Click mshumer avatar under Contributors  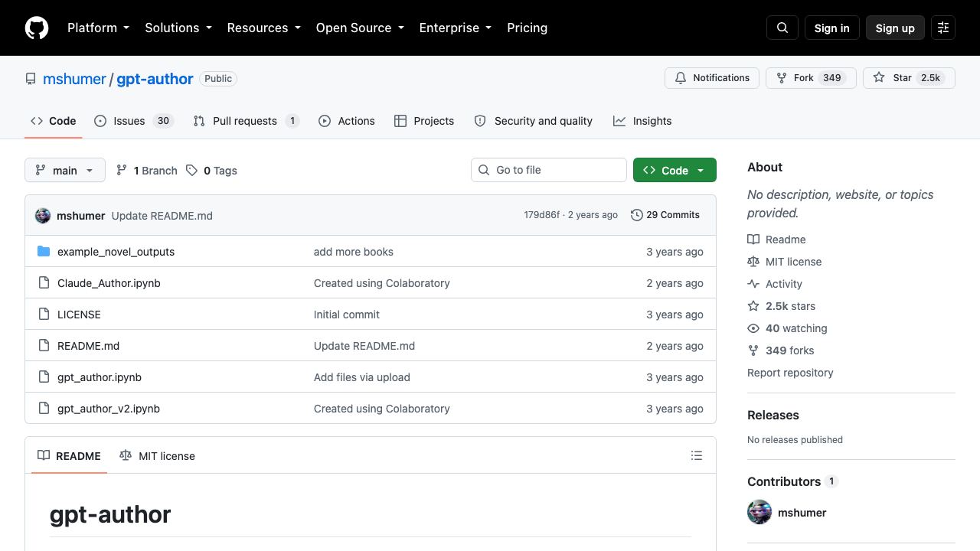(x=759, y=513)
